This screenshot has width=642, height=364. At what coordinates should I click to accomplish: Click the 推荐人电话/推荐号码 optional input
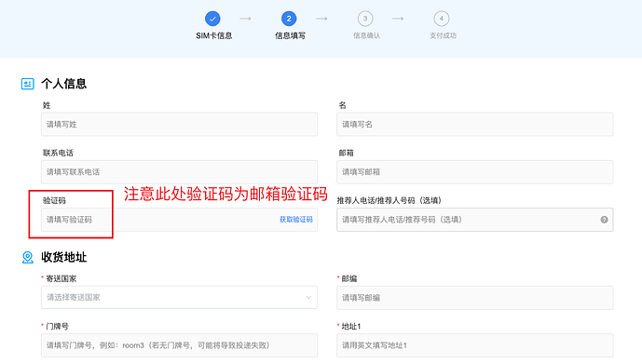point(475,220)
